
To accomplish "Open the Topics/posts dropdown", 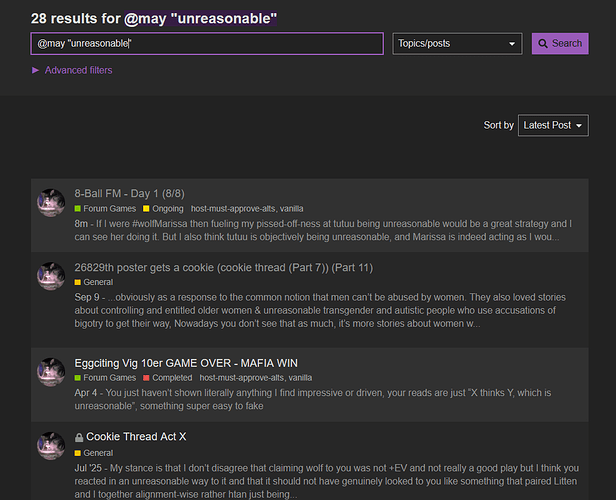I will (457, 44).
